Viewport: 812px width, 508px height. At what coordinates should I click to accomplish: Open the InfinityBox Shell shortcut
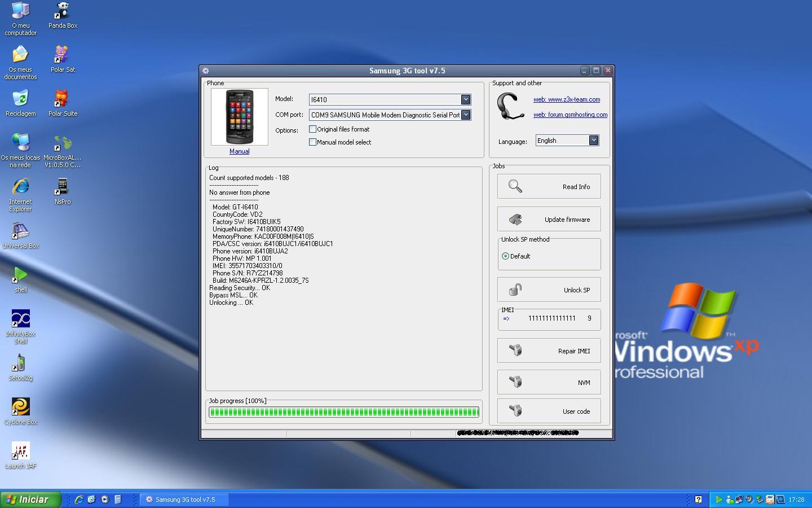coord(20,327)
